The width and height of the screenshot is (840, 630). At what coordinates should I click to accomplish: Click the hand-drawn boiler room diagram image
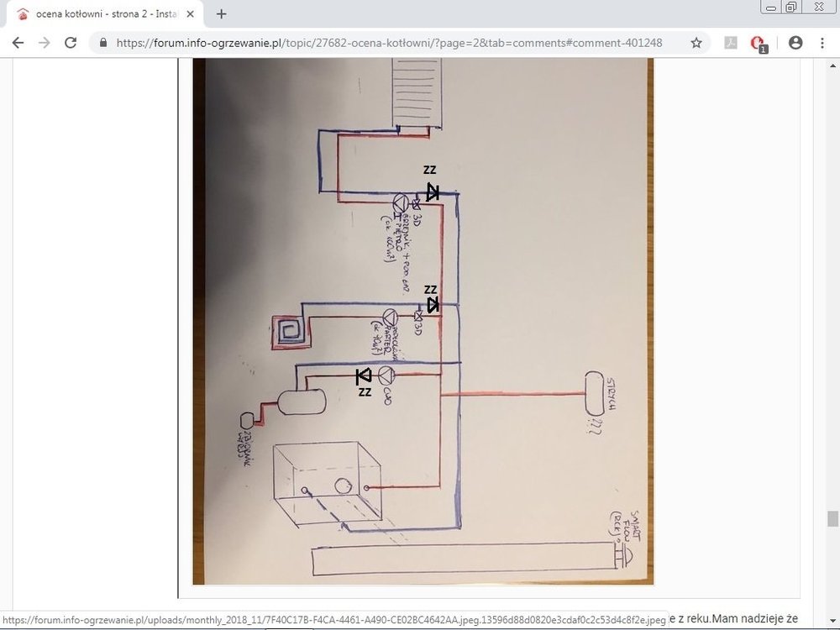[x=423, y=336]
